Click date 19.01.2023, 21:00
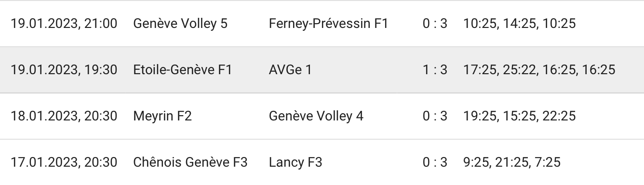Screen dimensions: 644x185 click(64, 23)
